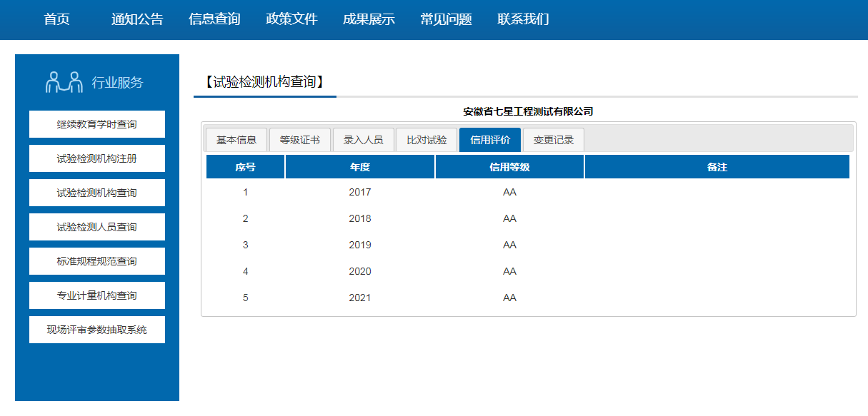
Task: Open 政策文件 navigation item
Action: point(291,19)
